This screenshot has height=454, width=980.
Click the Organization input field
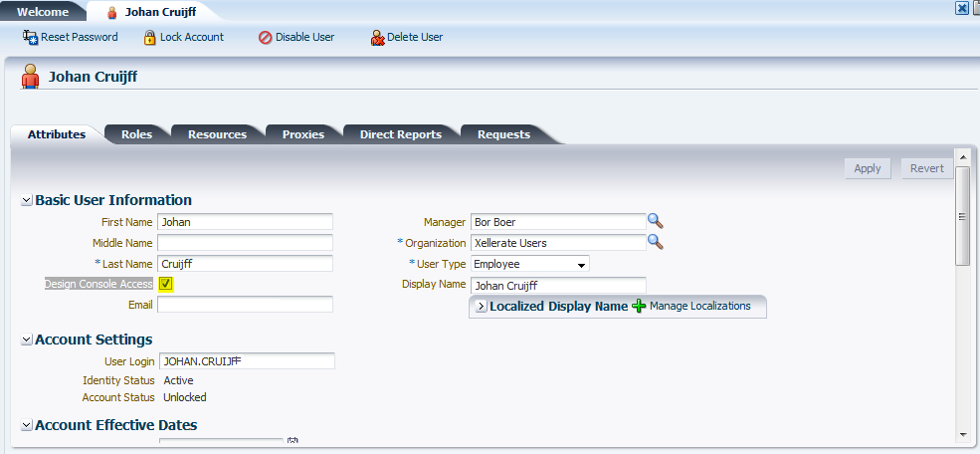558,243
